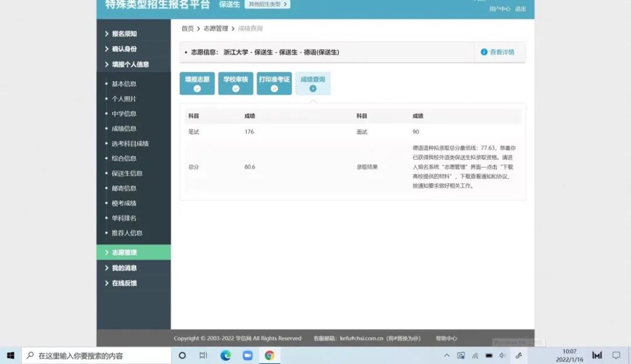Viewport: 631px width, 364px height.
Task: Open Task View on the taskbar
Action: [x=203, y=355]
